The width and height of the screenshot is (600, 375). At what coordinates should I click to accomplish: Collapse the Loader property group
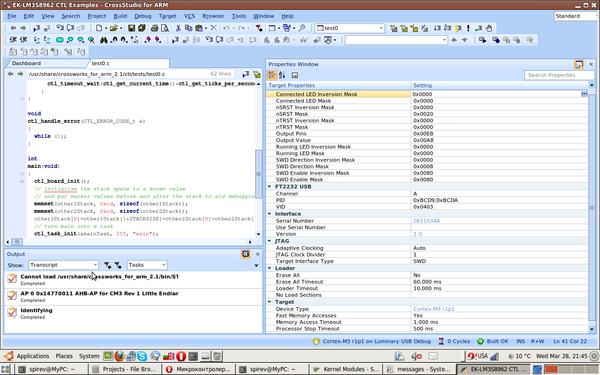(x=269, y=268)
